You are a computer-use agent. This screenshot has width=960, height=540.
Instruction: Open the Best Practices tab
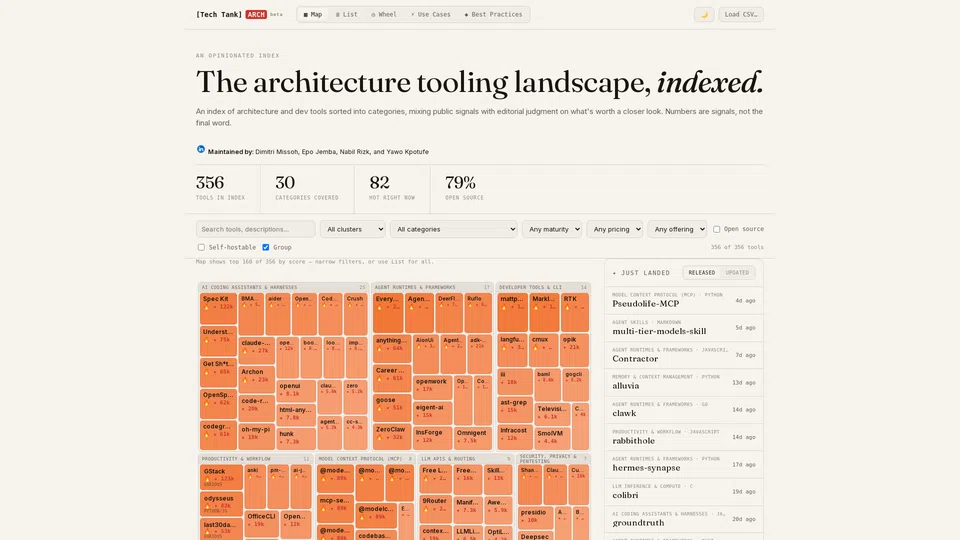point(493,14)
